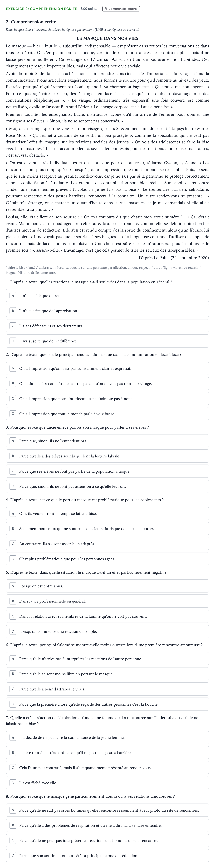Image resolution: width=215 pixels, height=868 pixels.
Task: Select option B 'moins libre en portant le masque'
Action: click(107, 674)
